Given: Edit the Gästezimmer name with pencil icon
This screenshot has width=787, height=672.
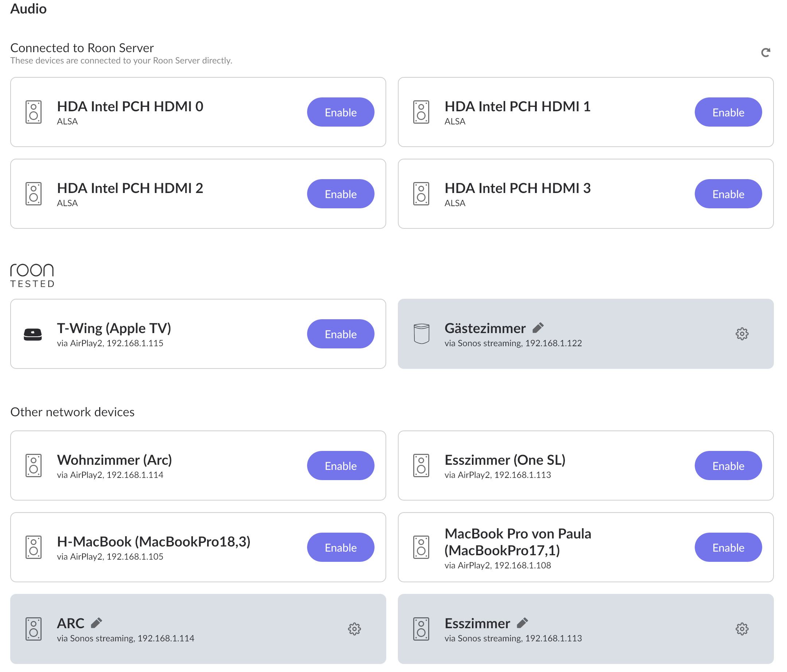Looking at the screenshot, I should [538, 328].
